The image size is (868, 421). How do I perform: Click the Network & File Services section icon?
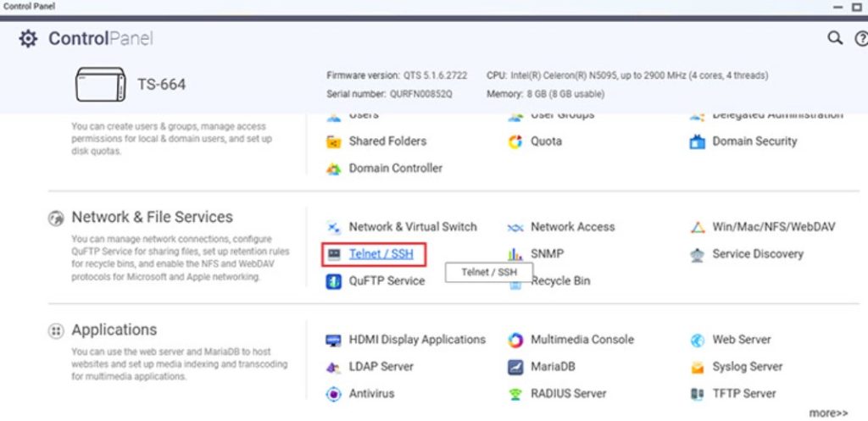click(x=56, y=219)
